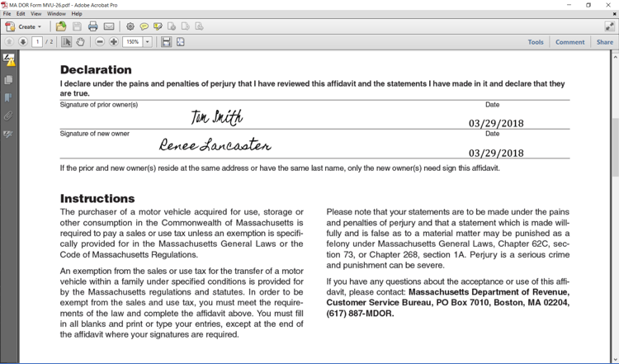Zoom in with the plus button

(x=114, y=41)
